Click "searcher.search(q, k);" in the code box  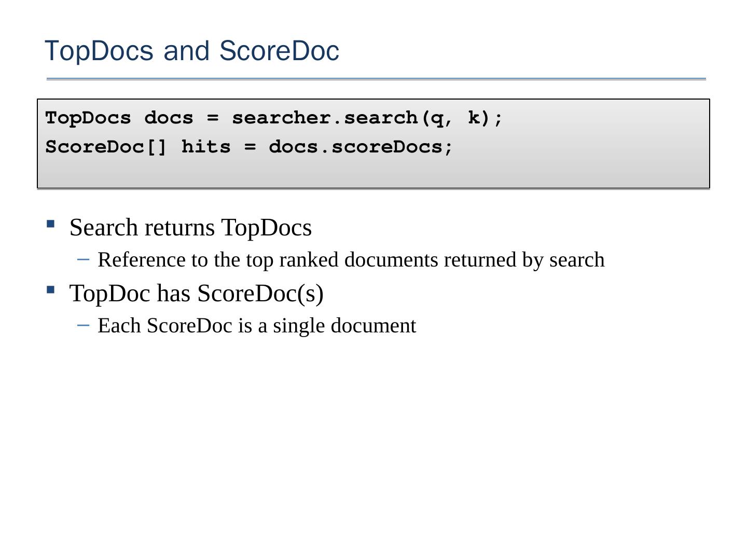[x=367, y=118]
